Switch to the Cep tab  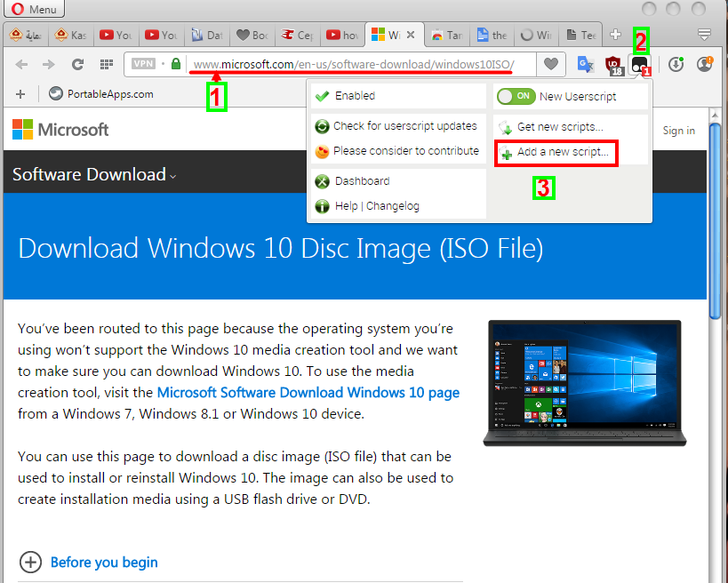point(298,35)
